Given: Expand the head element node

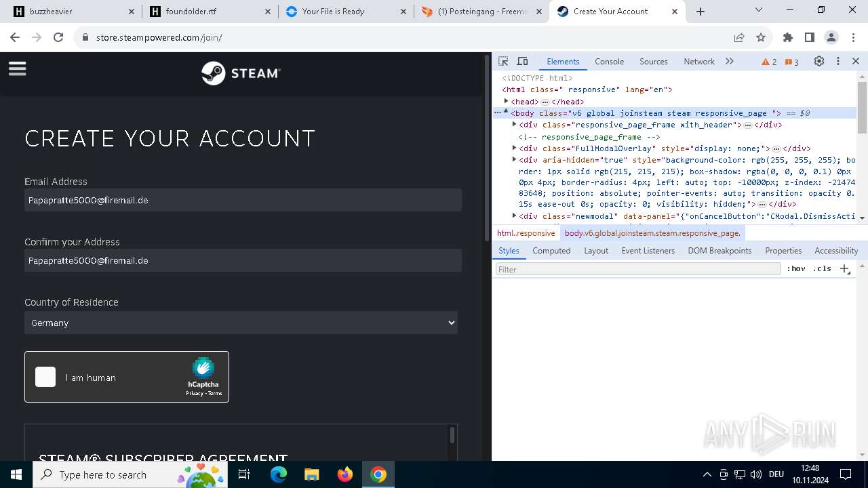Looking at the screenshot, I should point(506,101).
